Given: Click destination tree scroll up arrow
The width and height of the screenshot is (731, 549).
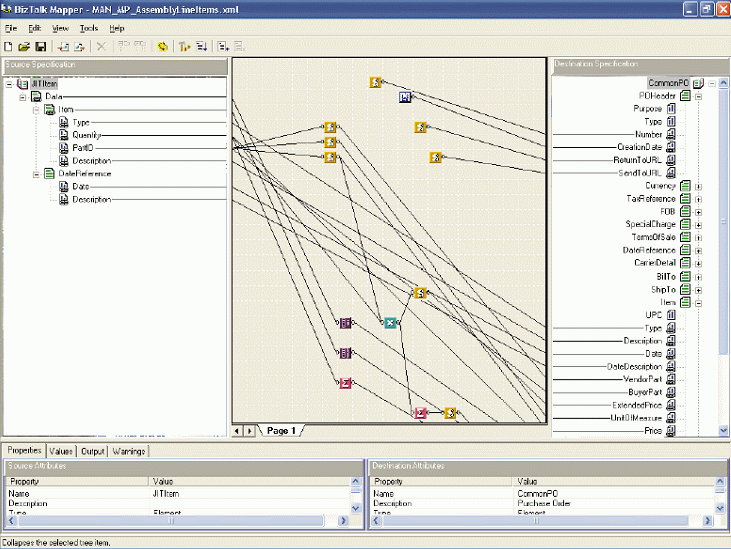Looking at the screenshot, I should coord(723,83).
